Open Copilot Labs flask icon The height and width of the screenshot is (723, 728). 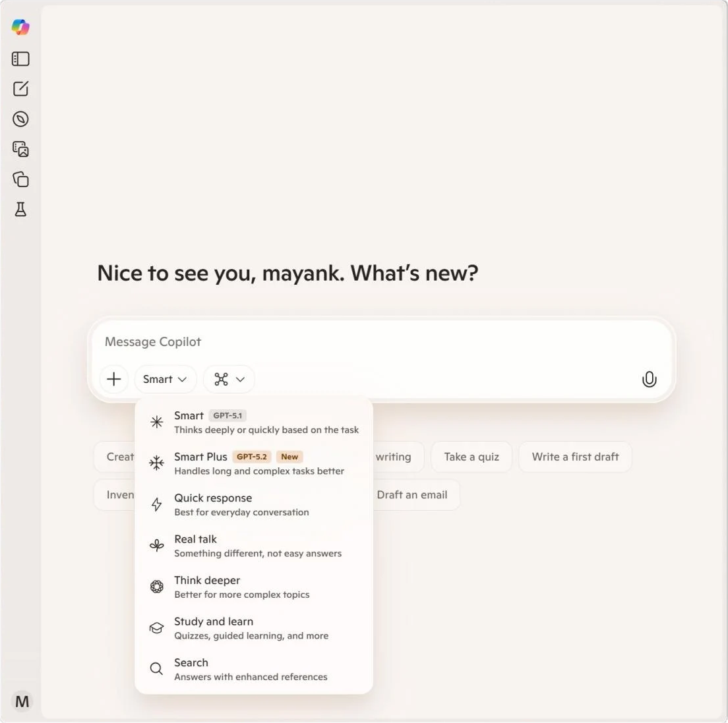pos(20,210)
